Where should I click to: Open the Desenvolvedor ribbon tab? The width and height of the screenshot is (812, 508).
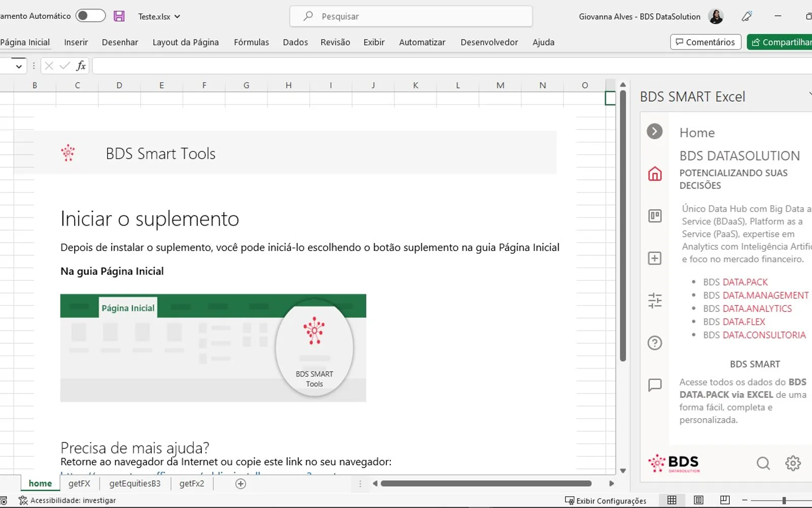pyautogui.click(x=489, y=42)
